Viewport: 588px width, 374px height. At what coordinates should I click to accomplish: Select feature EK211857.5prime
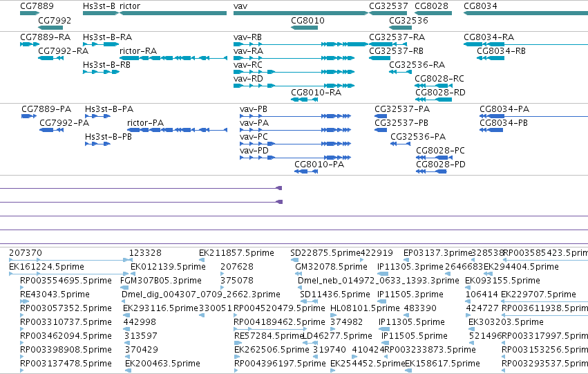236,253
